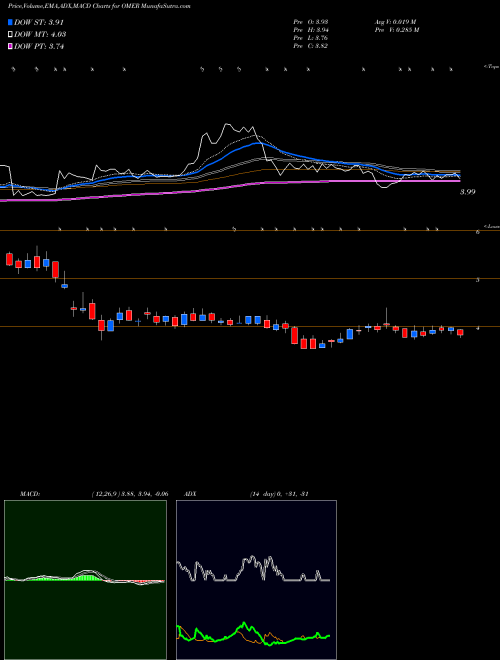Viewport: 500px width, 660px height.
Task: Click the 'MACD:' panel heading
Action: tap(30, 494)
